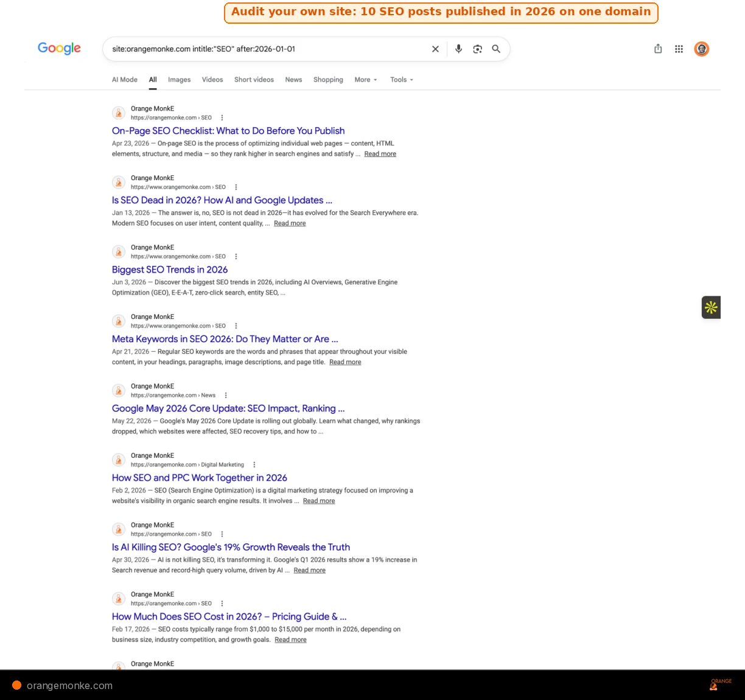
Task: Switch to Videos tab
Action: pyautogui.click(x=212, y=80)
